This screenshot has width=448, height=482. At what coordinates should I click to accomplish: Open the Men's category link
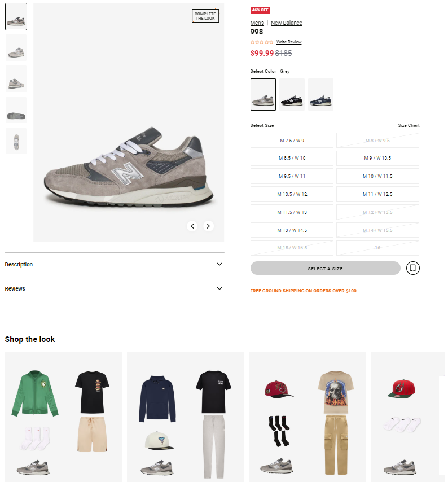(x=257, y=23)
